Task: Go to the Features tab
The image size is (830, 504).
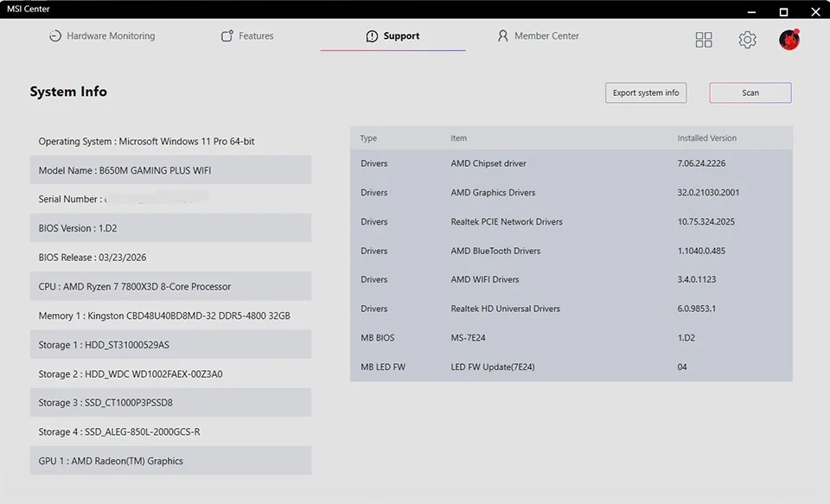Action: [x=247, y=36]
